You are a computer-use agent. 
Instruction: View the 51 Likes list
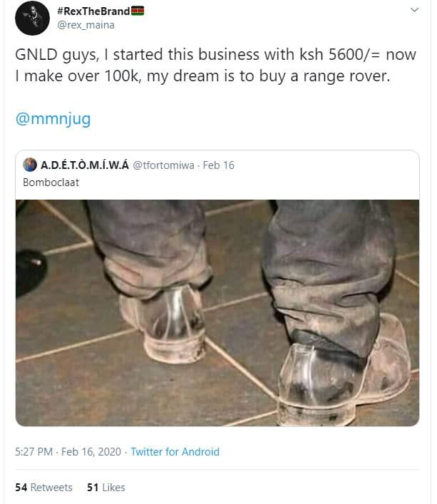point(106,488)
